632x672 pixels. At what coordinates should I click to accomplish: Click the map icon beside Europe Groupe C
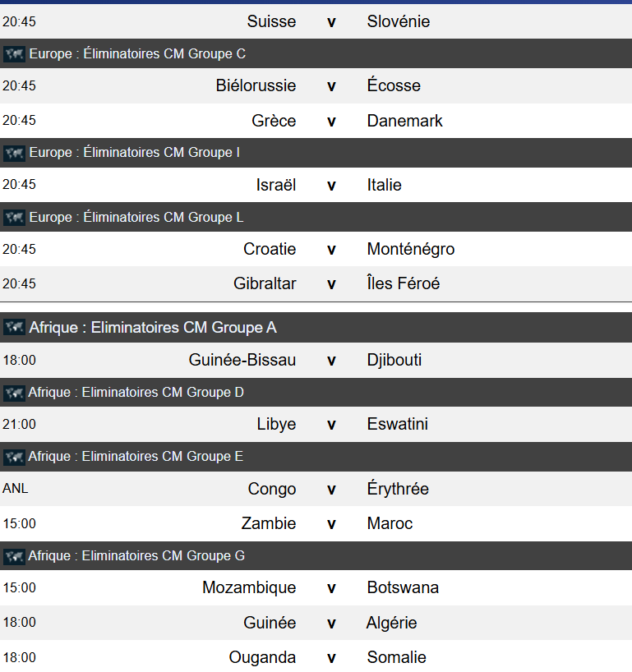point(14,54)
